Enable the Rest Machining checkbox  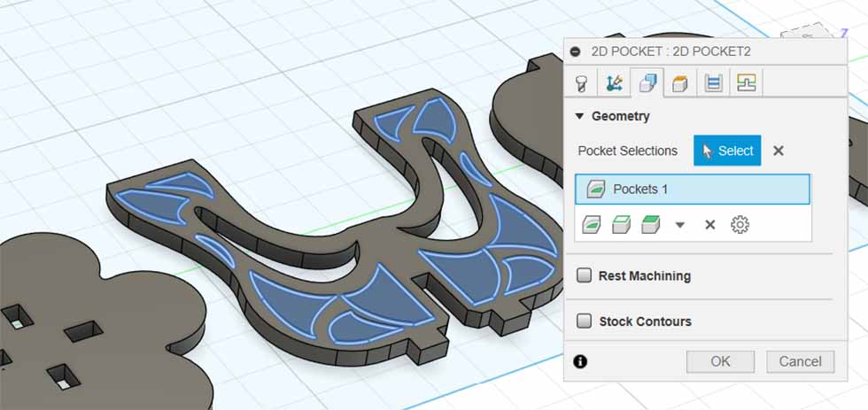(x=584, y=275)
